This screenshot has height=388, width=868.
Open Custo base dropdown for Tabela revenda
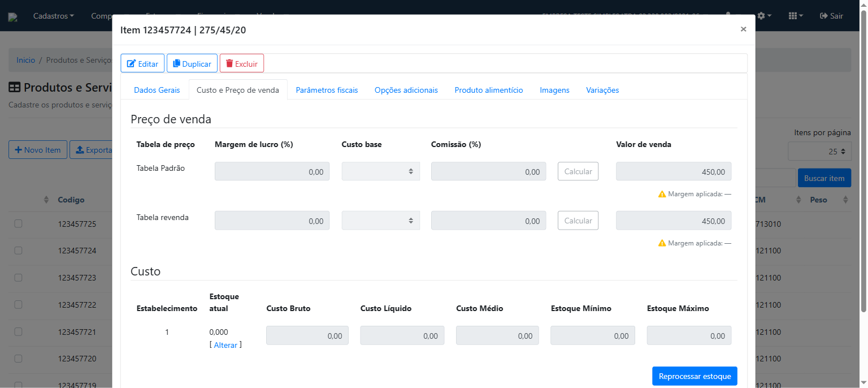(381, 221)
